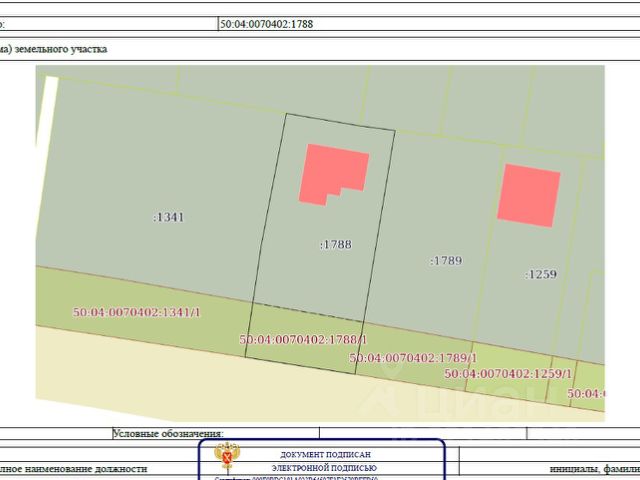The height and width of the screenshot is (480, 640).
Task: Click the red label 50:04:0070402:1341/1
Action: click(136, 313)
